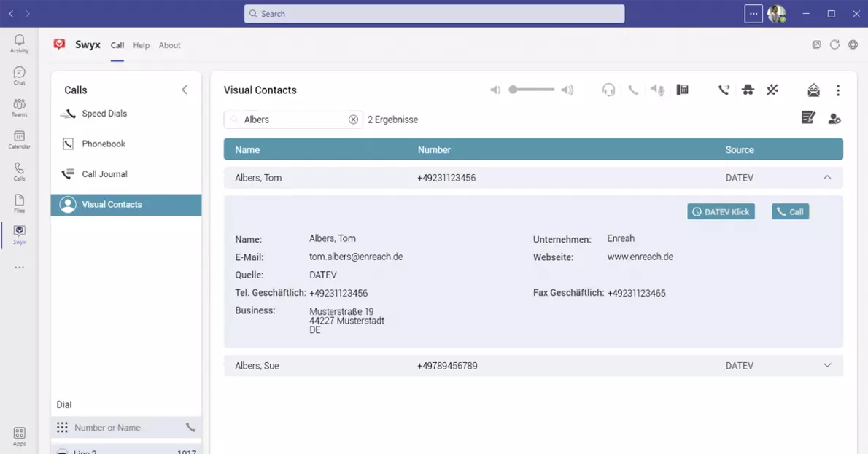Click the contact settings person icon
This screenshot has width=868, height=454.
coord(834,119)
